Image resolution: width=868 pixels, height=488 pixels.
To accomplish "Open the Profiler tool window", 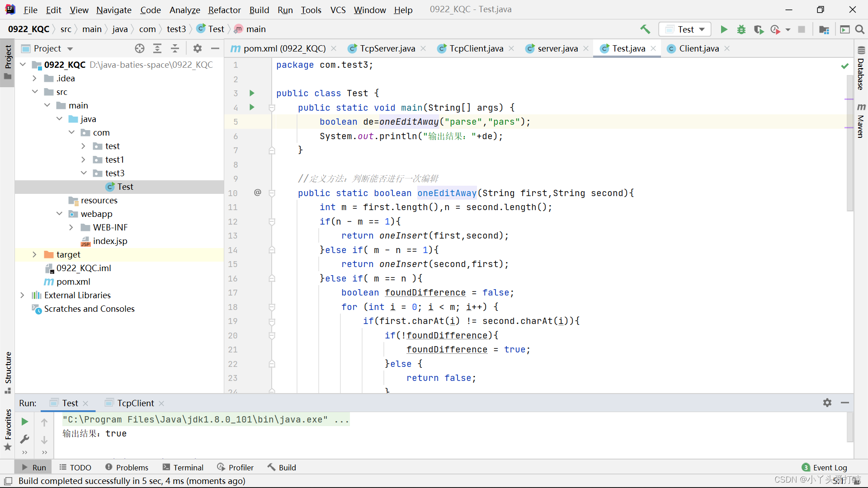I will pos(236,467).
